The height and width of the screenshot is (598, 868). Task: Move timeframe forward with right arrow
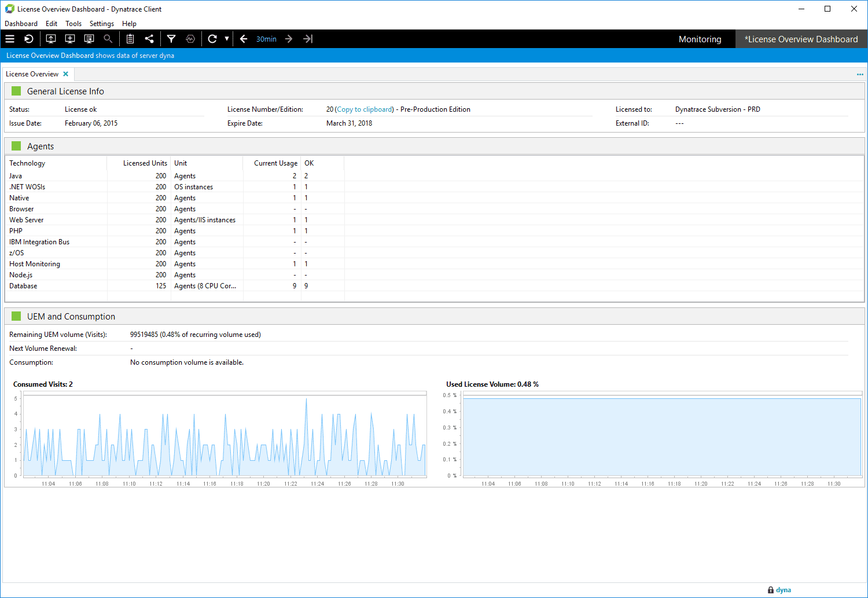(x=289, y=39)
